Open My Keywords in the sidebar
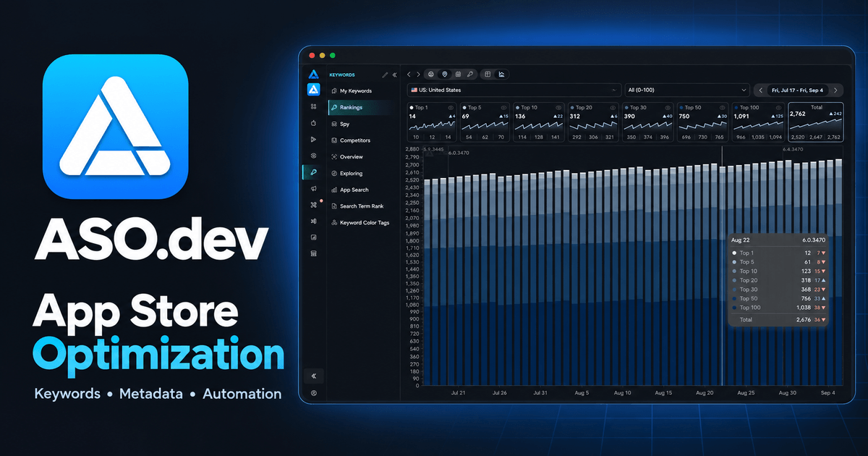Image resolution: width=868 pixels, height=456 pixels. 363,90
